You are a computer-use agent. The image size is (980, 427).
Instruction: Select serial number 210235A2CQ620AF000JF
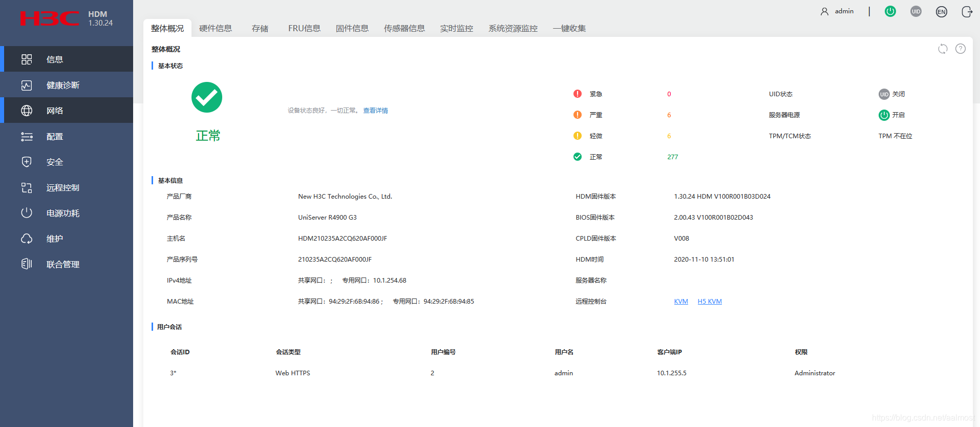[335, 260]
